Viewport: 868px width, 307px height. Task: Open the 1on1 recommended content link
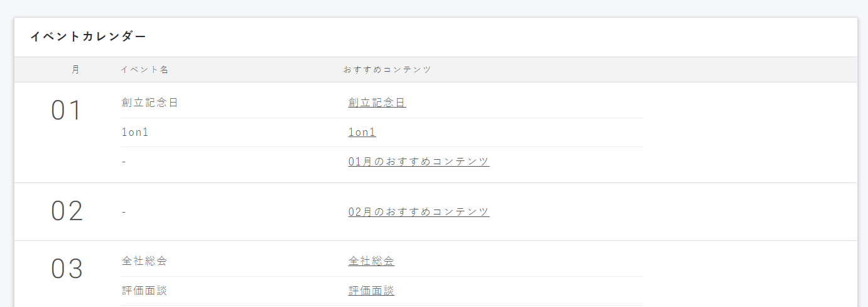pos(362,132)
